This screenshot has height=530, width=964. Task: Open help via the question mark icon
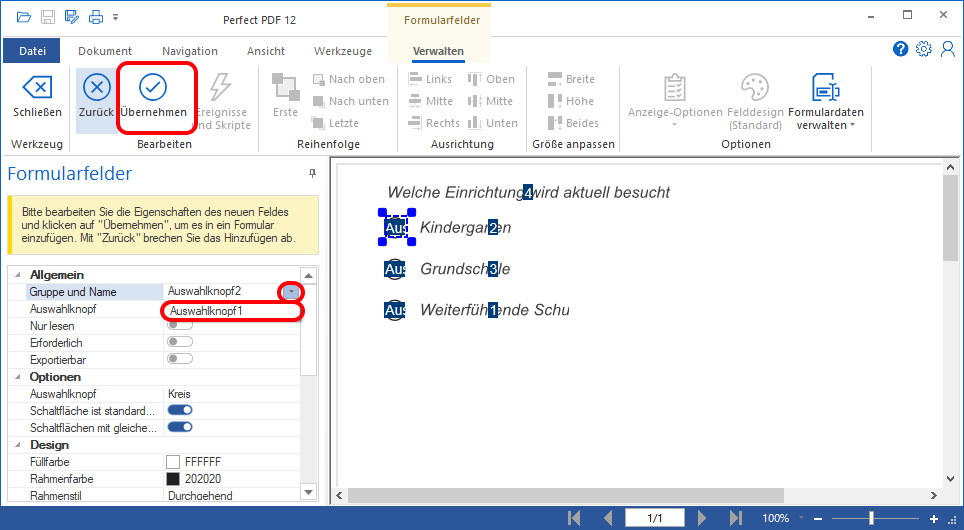900,49
